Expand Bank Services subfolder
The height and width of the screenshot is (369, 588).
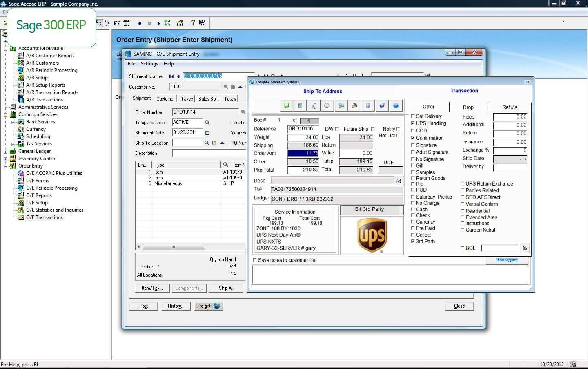click(13, 122)
